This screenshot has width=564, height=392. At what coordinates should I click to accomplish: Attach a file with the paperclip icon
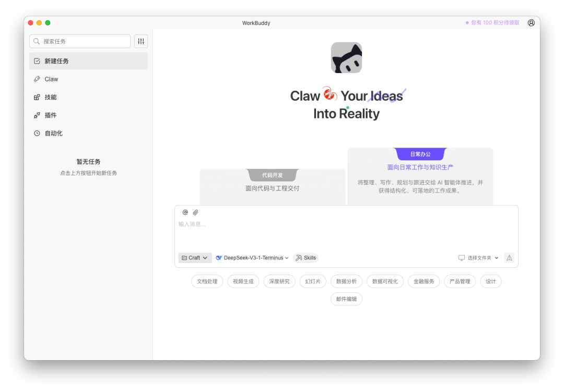click(x=196, y=212)
